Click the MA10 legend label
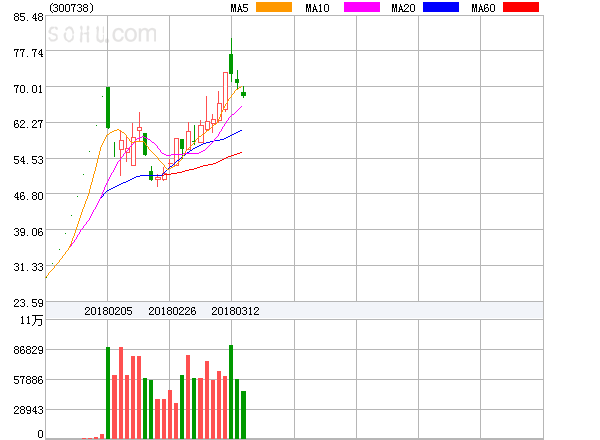Viewport: 600px width, 440px height. (x=317, y=8)
